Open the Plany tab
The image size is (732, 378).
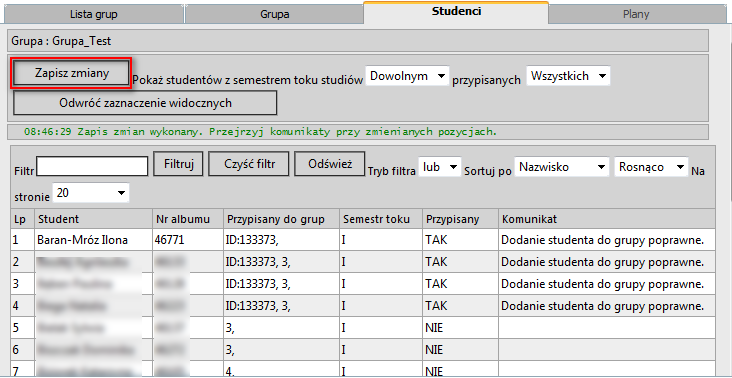coord(636,14)
